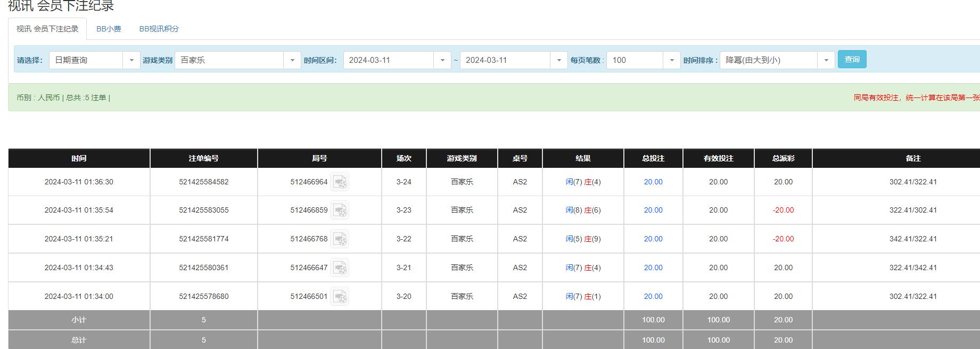Open the end date picker dropdown
This screenshot has height=349, width=980.
point(513,60)
